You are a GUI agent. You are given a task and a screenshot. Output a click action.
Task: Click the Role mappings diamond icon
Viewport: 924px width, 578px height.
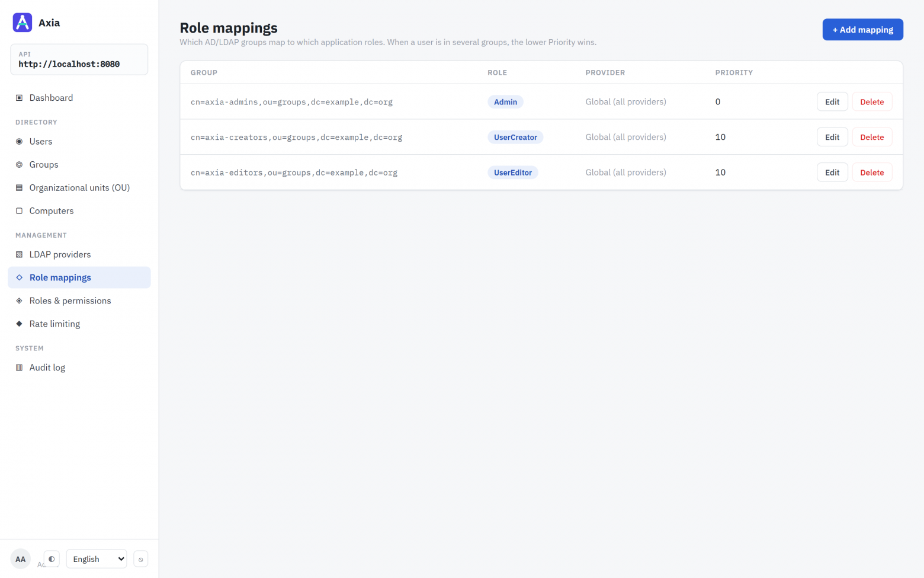(19, 277)
